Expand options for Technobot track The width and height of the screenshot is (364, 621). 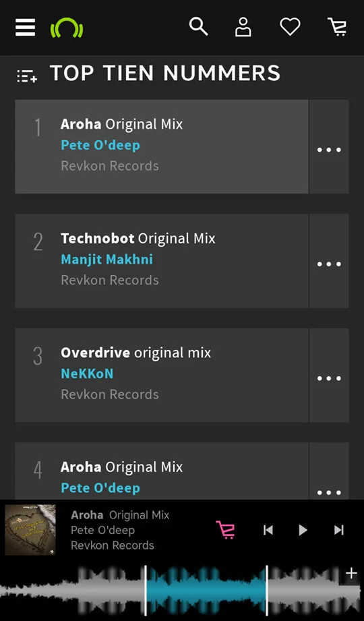(x=329, y=264)
